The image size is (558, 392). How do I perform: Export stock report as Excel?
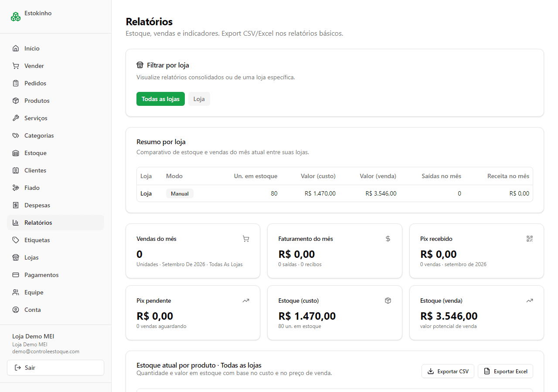click(x=505, y=371)
